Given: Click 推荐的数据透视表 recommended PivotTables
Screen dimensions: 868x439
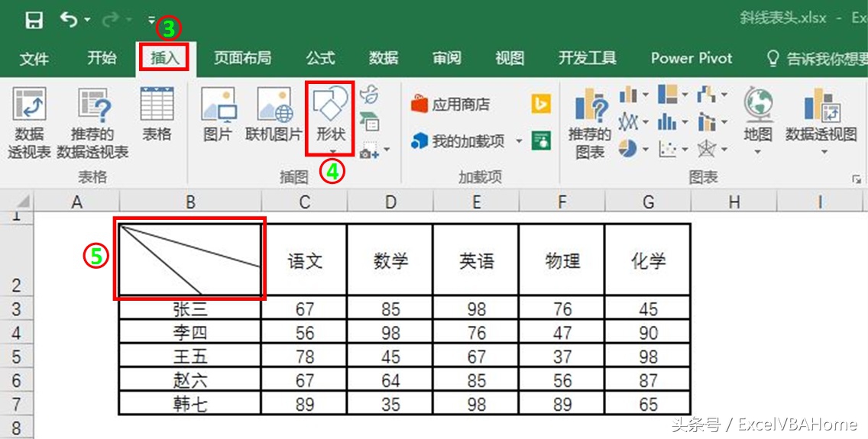Looking at the screenshot, I should [92, 123].
